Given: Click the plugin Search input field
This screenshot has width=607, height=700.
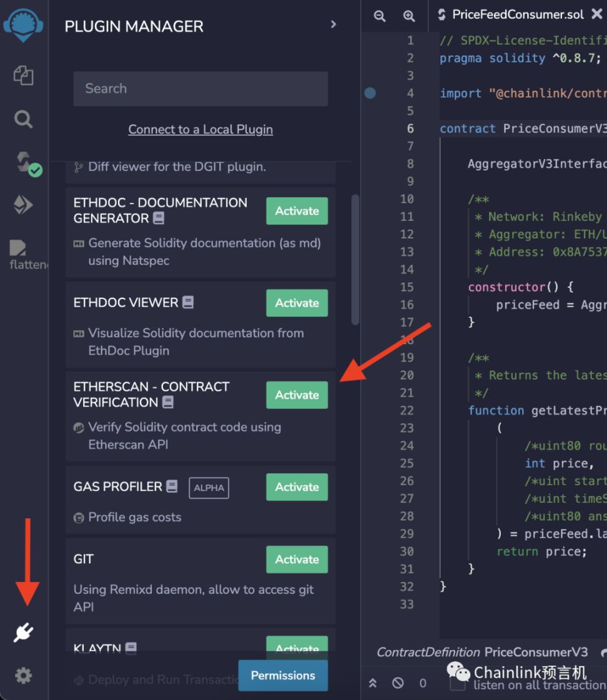Looking at the screenshot, I should (x=200, y=89).
